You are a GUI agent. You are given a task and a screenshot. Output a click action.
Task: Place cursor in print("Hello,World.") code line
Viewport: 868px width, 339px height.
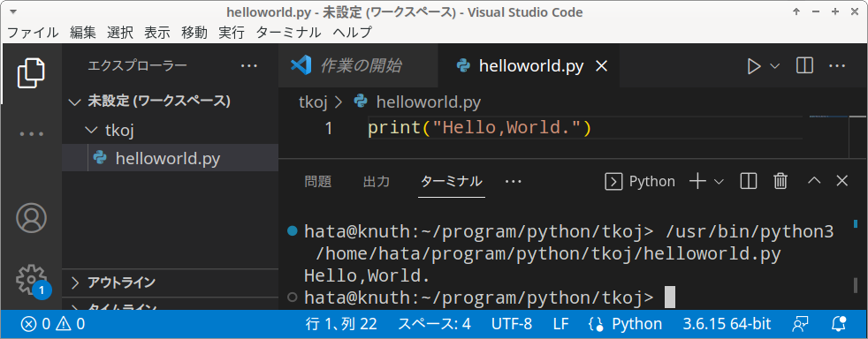click(x=480, y=129)
